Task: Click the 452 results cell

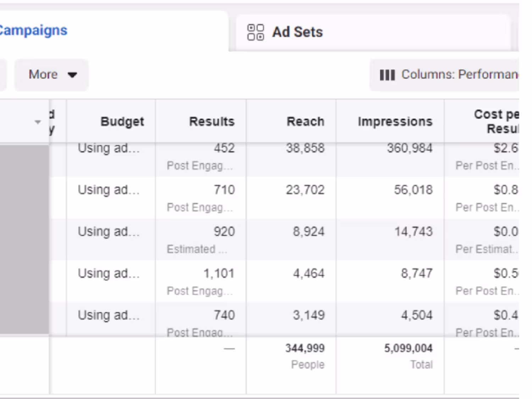Action: click(x=224, y=148)
